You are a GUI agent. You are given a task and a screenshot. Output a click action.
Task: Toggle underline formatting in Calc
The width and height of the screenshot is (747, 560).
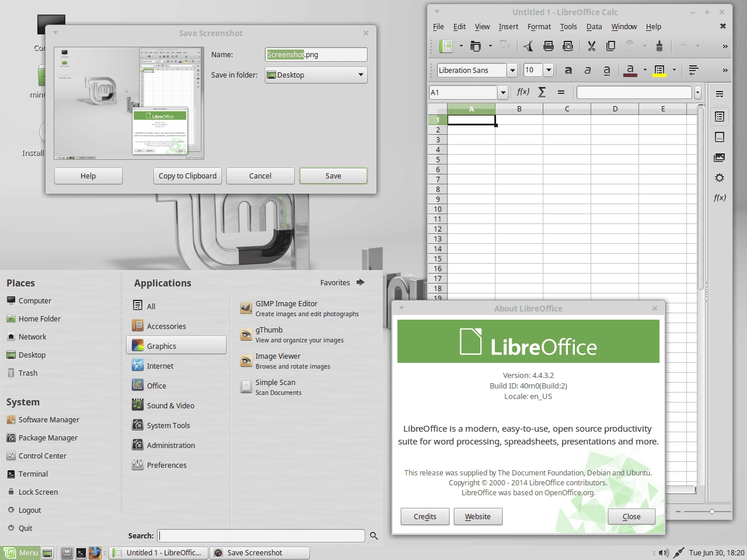[x=607, y=70]
